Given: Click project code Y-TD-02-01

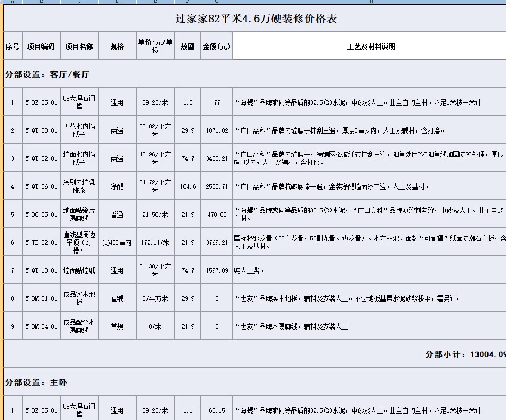Looking at the screenshot, I should tap(41, 242).
